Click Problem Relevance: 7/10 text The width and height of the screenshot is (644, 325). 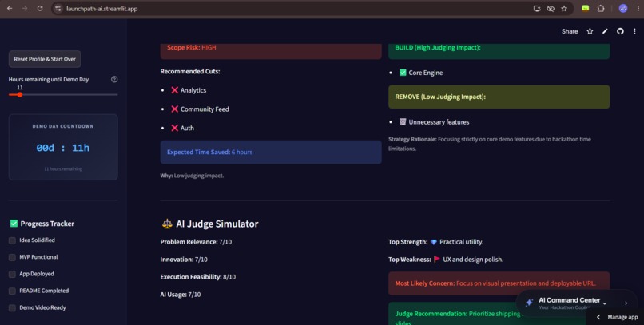pyautogui.click(x=196, y=242)
